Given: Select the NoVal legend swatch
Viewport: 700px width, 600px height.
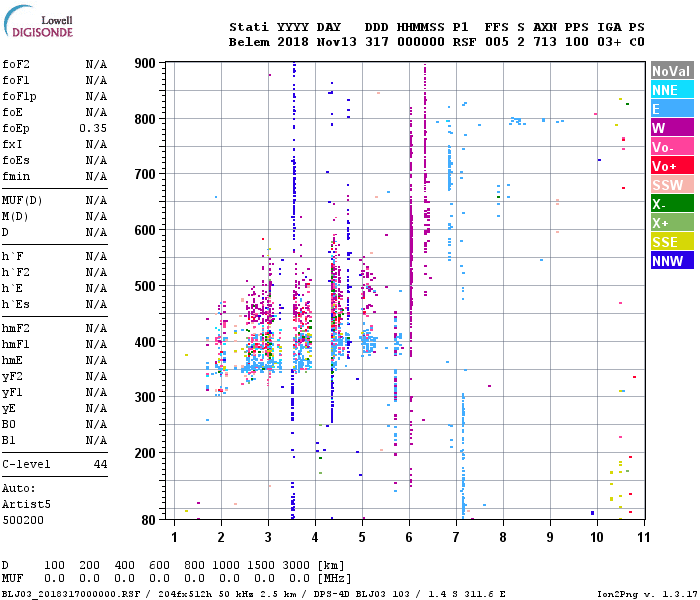Looking at the screenshot, I should pos(672,71).
